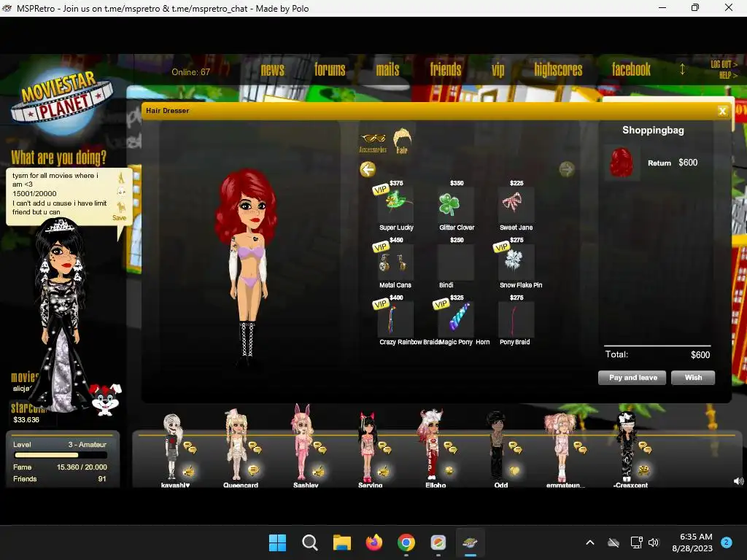Go to next page using right arrow
Image resolution: width=747 pixels, height=560 pixels.
click(566, 169)
